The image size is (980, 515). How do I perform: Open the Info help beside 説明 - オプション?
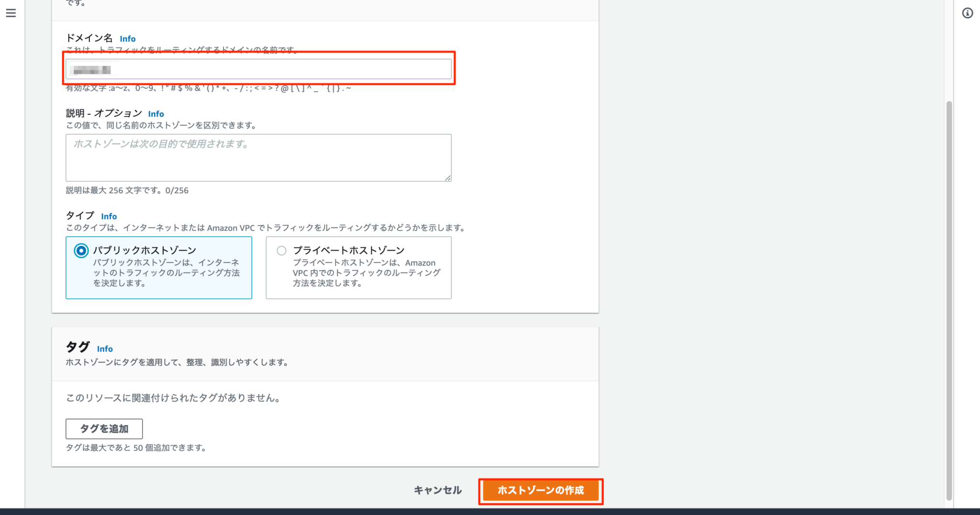point(156,114)
